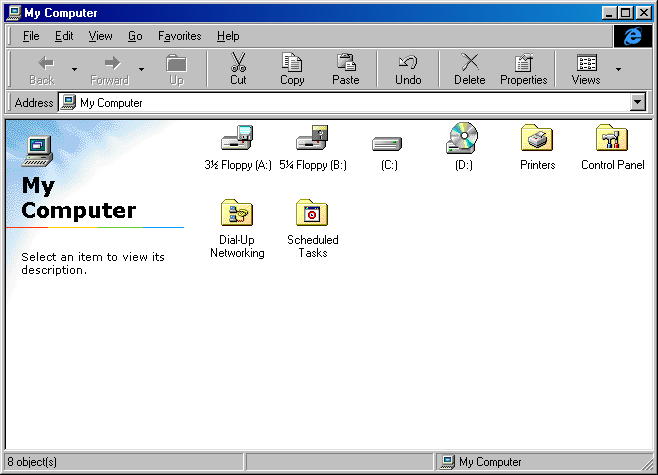Screen dimensions: 658x475
Task: Select the (D:) CD-ROM drive icon
Action: point(462,138)
